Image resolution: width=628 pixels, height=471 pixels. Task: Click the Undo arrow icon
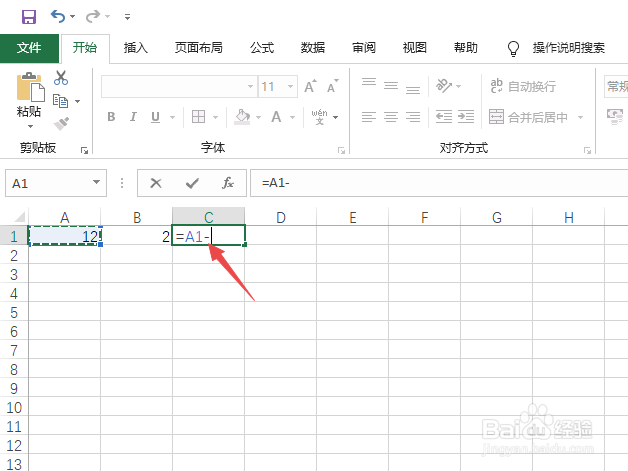58,16
